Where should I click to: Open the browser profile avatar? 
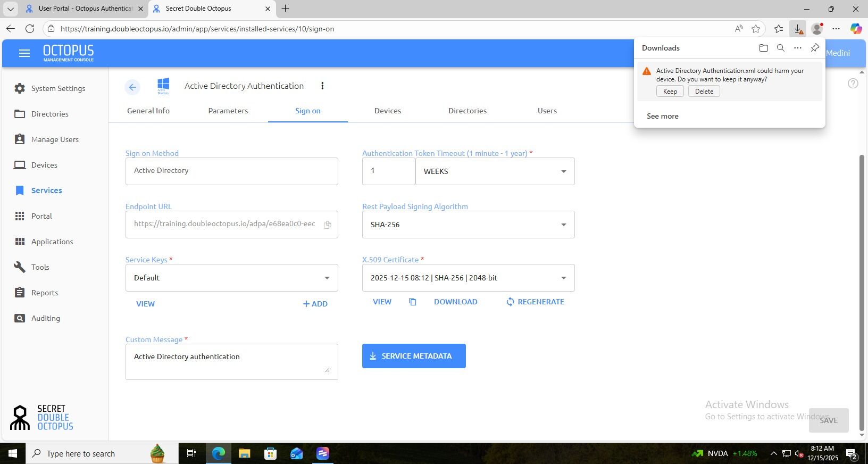pos(817,29)
